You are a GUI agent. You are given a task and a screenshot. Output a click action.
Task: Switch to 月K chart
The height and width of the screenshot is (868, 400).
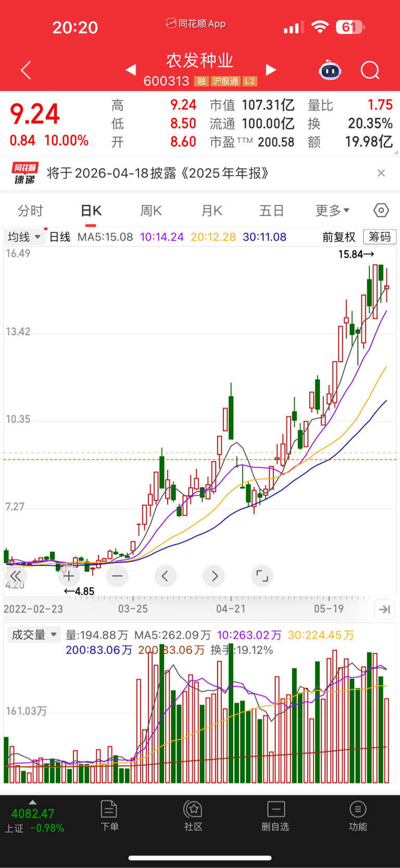[x=211, y=211]
